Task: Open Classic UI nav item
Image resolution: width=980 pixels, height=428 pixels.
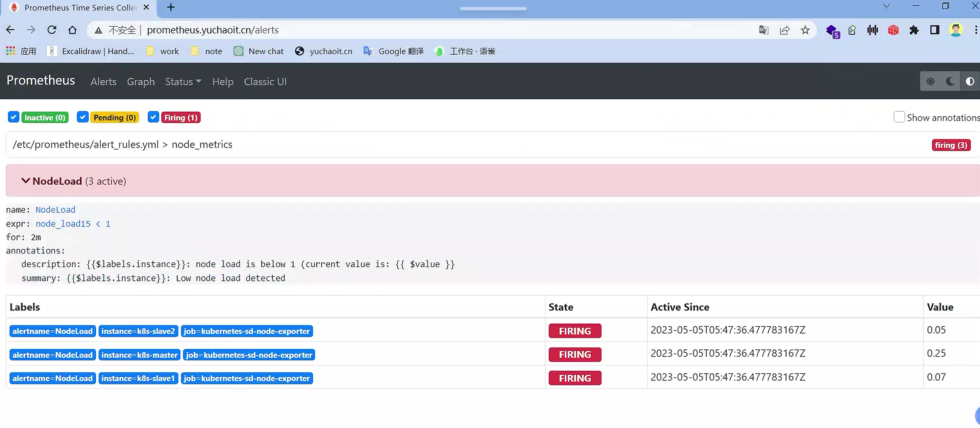Action: [x=265, y=82]
